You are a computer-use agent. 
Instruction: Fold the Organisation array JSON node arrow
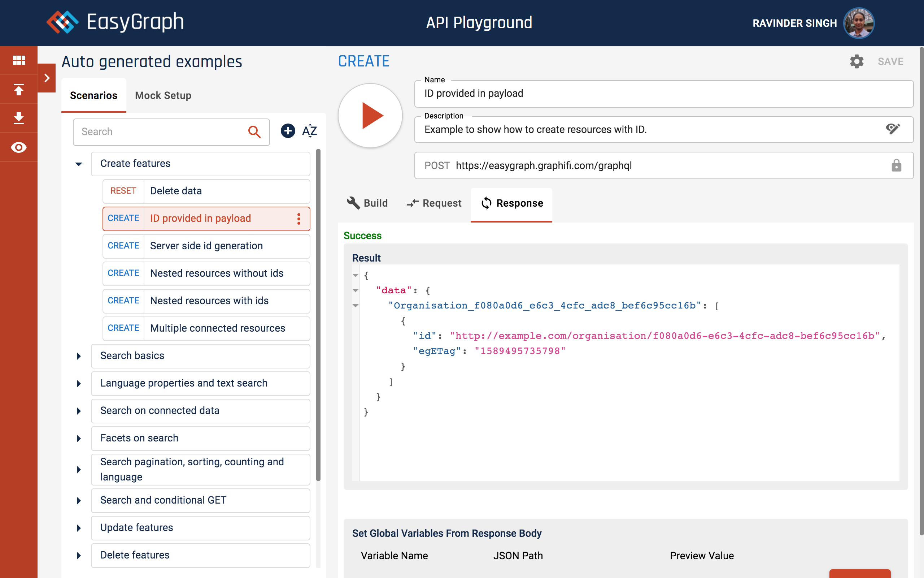(x=356, y=306)
